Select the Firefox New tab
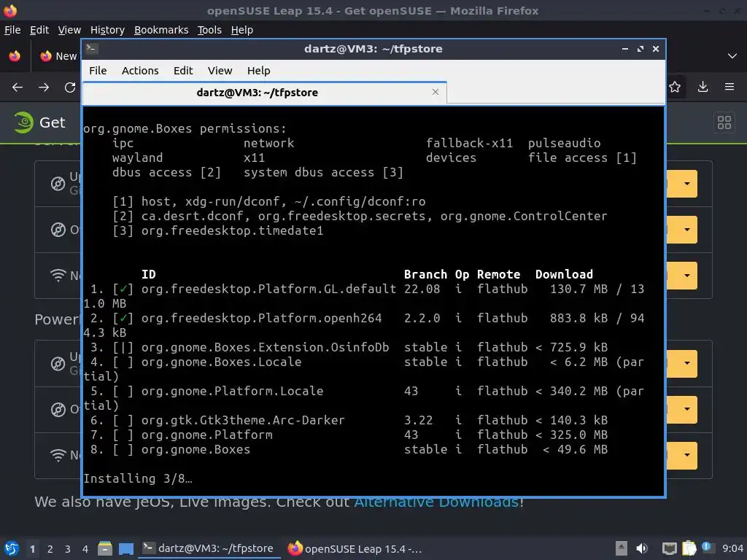This screenshot has width=747, height=560. [58, 56]
